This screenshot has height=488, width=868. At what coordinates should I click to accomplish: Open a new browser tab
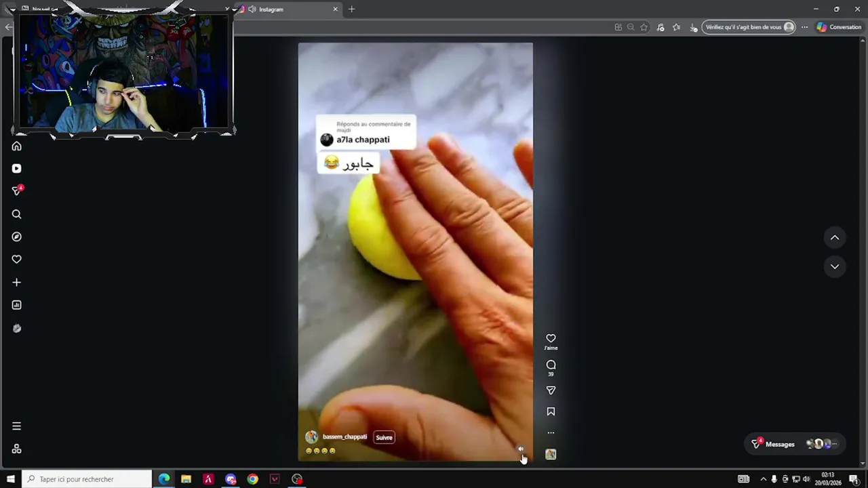351,9
